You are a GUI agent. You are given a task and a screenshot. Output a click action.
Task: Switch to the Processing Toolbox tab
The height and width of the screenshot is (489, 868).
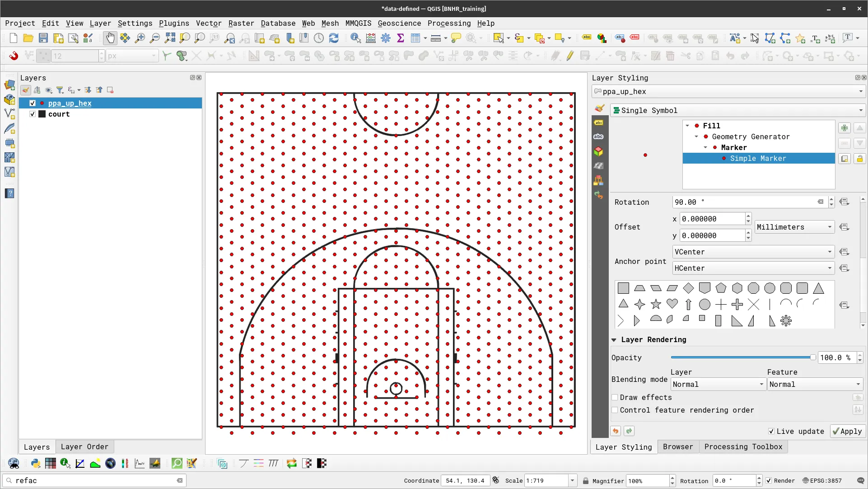(x=743, y=447)
